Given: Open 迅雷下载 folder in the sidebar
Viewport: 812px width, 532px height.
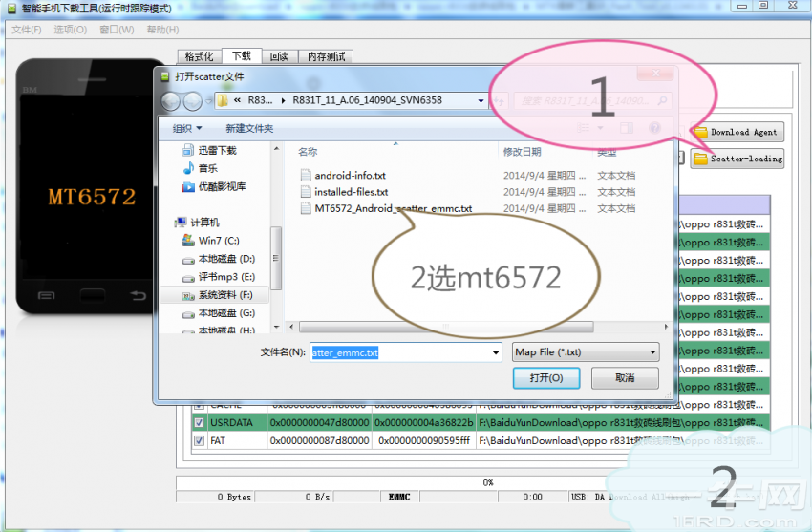Looking at the screenshot, I should point(216,151).
